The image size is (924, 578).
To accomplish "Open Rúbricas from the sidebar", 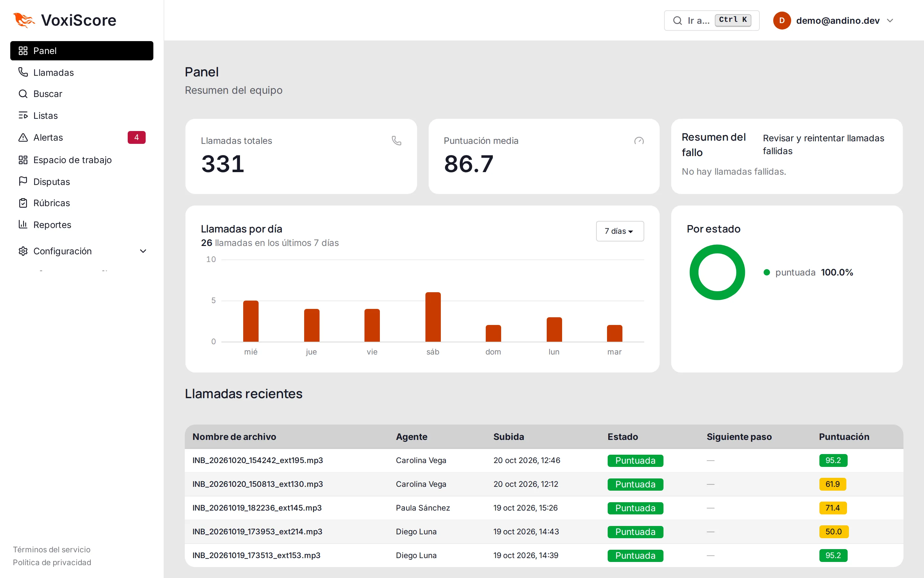I will click(82, 203).
